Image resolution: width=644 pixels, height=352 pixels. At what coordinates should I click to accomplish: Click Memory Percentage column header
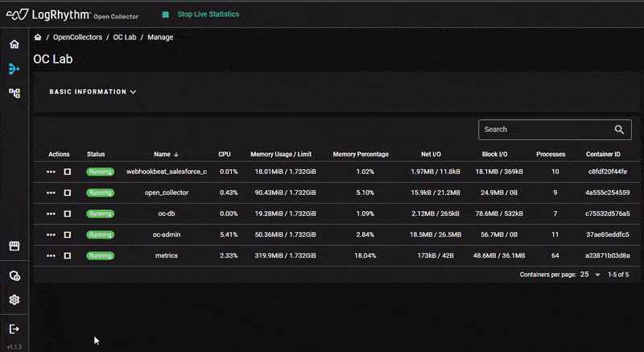pos(361,155)
